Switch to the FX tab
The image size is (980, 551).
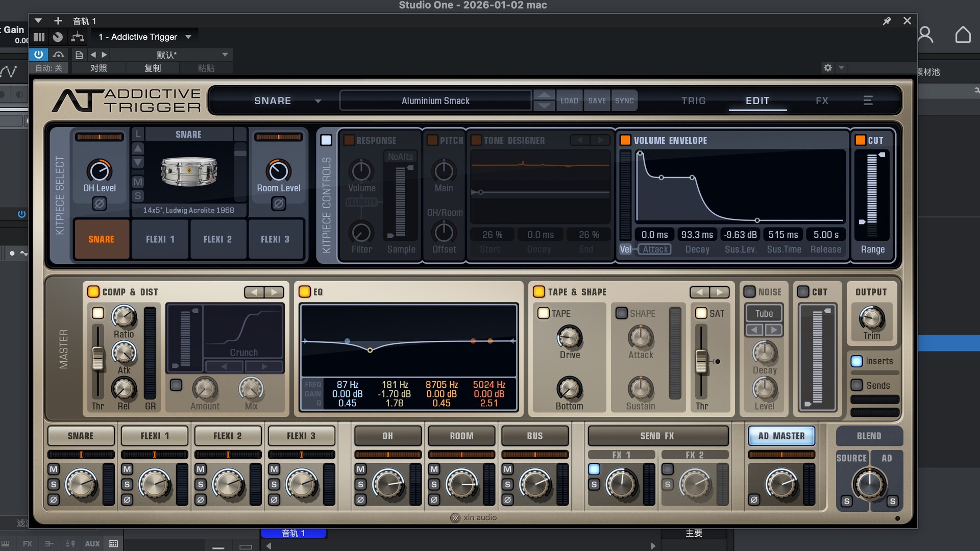[821, 101]
